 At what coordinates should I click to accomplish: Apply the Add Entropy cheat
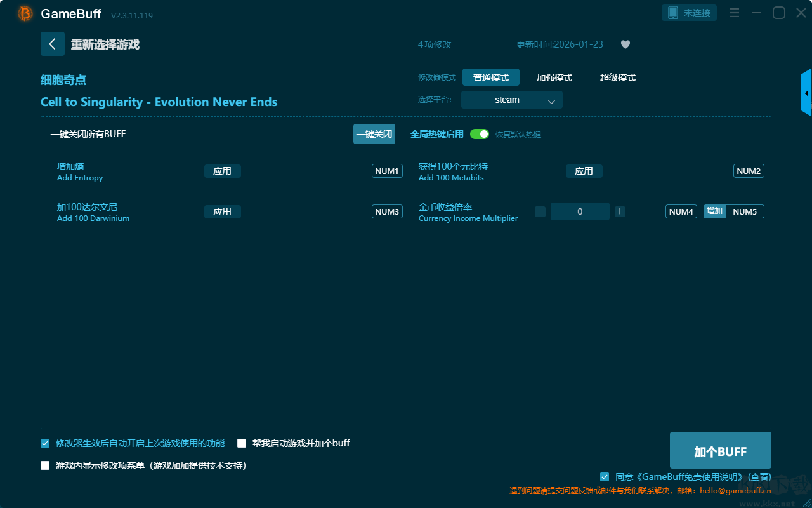(223, 171)
